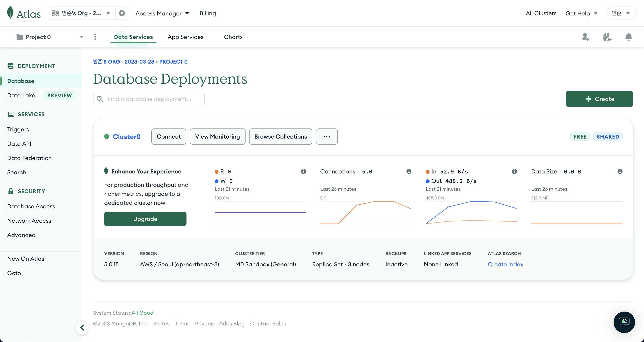
Task: Open Triggers in the sidebar
Action: pos(18,129)
